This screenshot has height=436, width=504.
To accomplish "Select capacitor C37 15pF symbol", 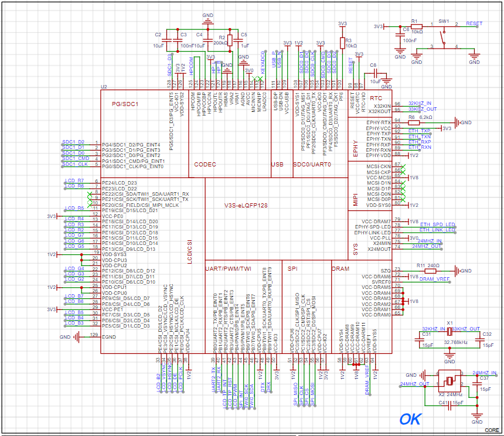I will (476, 384).
